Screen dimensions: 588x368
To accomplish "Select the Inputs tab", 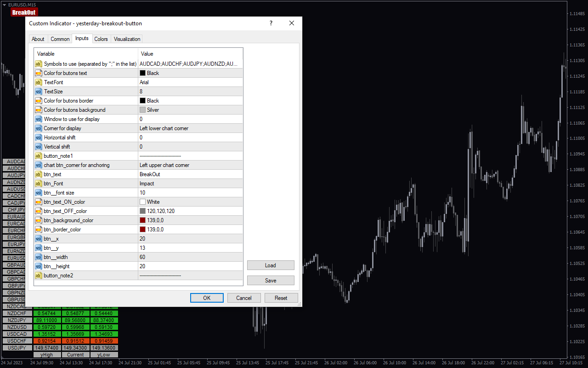I will [x=82, y=38].
